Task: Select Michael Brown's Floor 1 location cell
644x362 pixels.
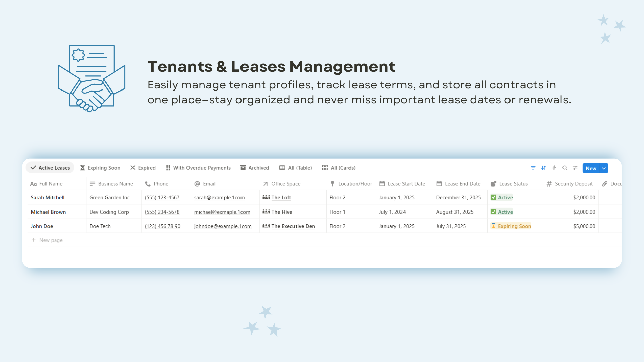Action: click(x=351, y=212)
